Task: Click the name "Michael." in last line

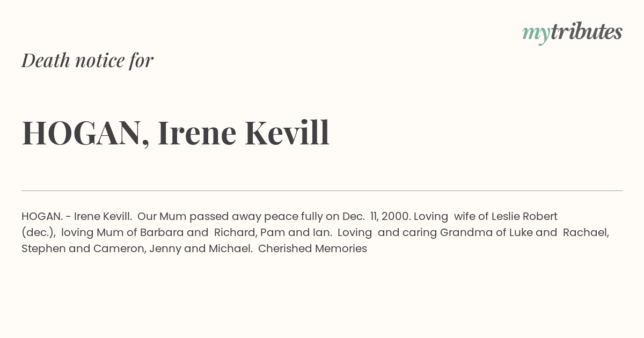Action: pyautogui.click(x=230, y=249)
